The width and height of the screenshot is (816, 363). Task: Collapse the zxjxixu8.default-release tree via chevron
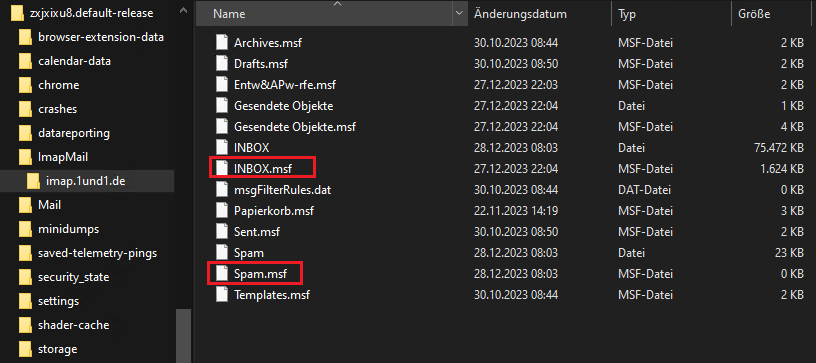[183, 10]
